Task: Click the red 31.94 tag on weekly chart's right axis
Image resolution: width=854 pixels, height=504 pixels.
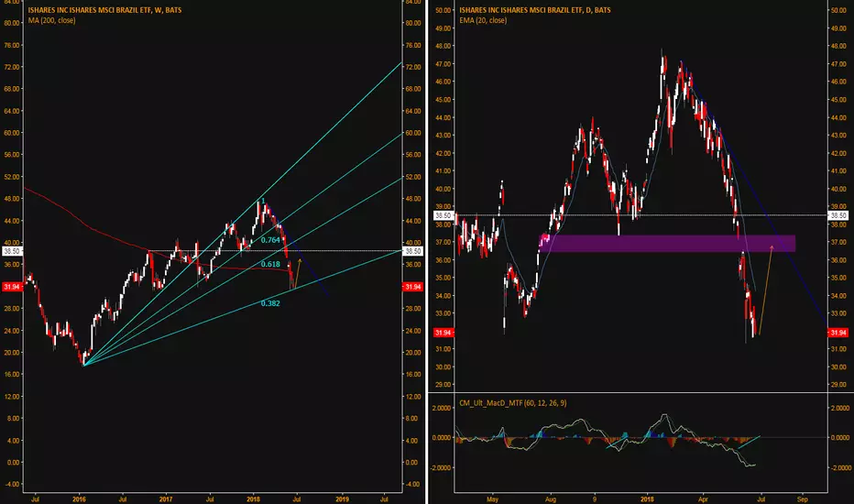Action: pyautogui.click(x=413, y=287)
